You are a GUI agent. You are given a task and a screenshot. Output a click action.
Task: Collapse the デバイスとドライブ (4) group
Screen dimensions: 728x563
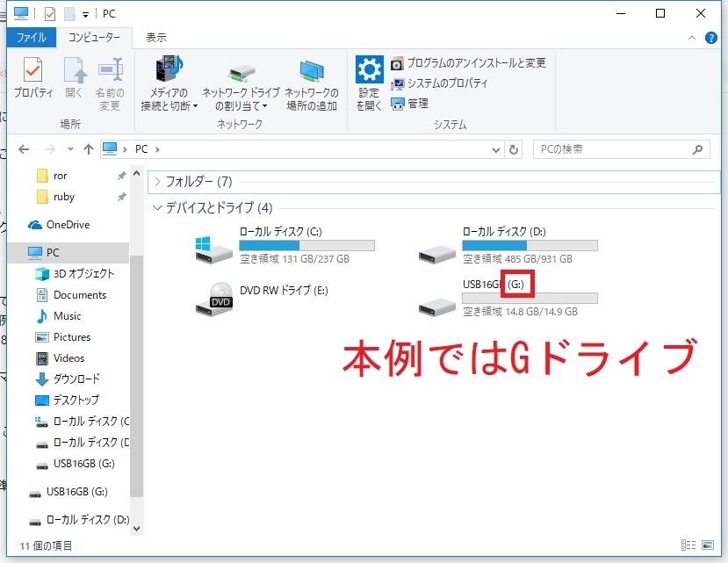[157, 207]
